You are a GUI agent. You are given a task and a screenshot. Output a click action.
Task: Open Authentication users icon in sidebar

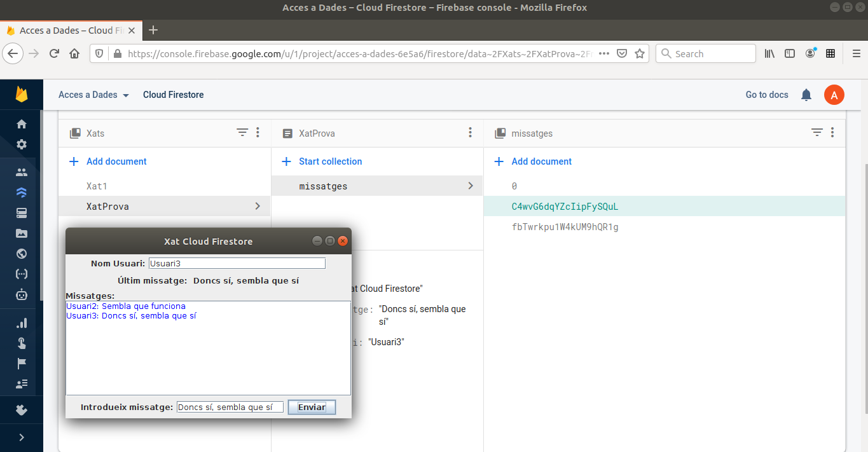[x=22, y=172]
